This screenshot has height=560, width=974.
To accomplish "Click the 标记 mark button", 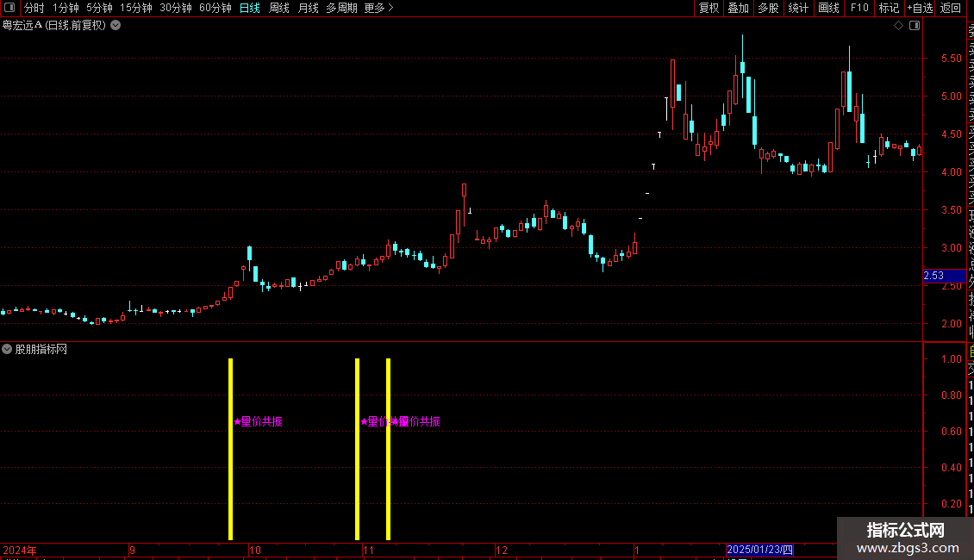I will (889, 8).
